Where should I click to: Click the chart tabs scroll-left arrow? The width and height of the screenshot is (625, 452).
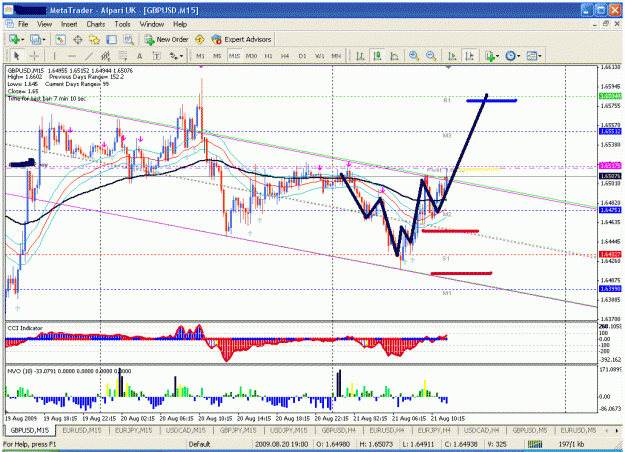pyautogui.click(x=607, y=430)
